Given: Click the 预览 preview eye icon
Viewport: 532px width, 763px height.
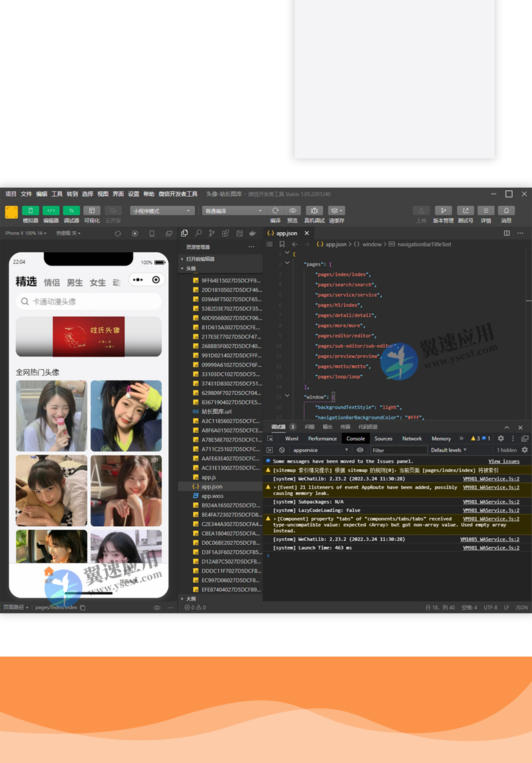Looking at the screenshot, I should coord(293,211).
